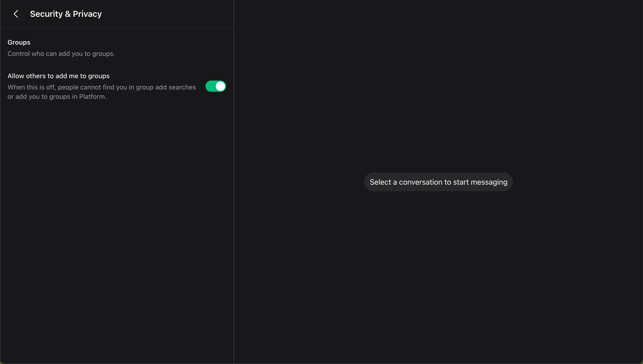Click 'Select a conversation to start messaging' placeholder
This screenshot has width=643, height=364.
tap(438, 182)
